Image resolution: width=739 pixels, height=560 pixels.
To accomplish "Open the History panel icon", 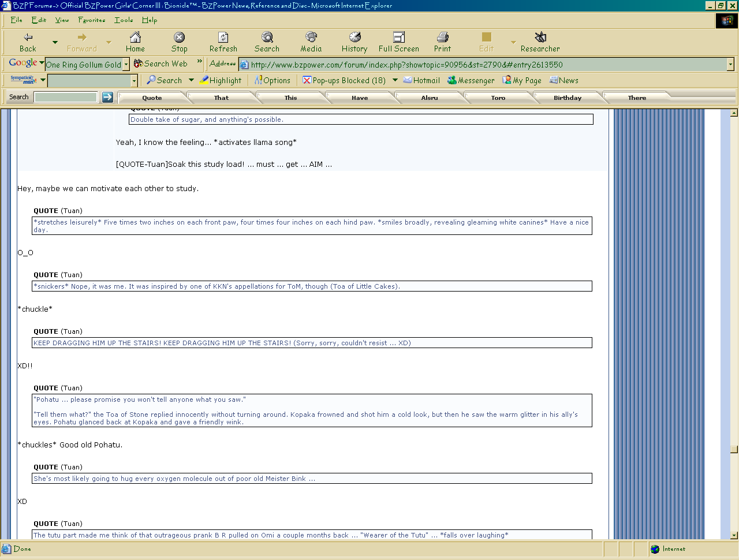I will (354, 42).
